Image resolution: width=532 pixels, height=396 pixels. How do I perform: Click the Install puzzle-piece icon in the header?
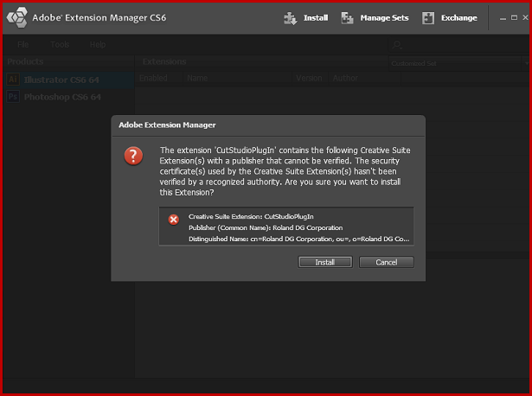click(290, 18)
